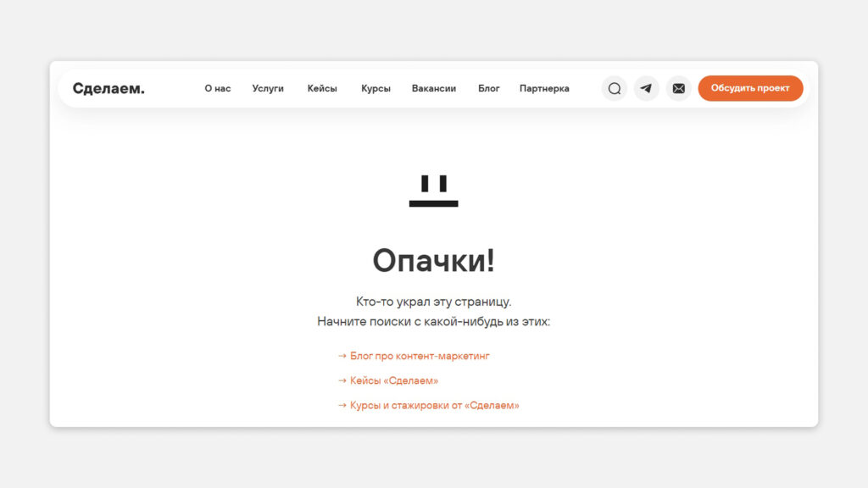Open Блог from the navigation bar
The image size is (868, 488).
point(489,88)
